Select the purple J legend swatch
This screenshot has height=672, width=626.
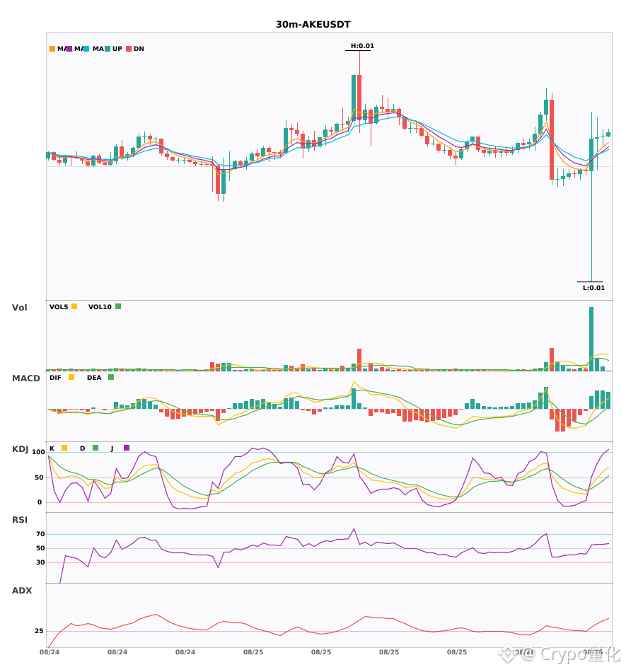127,448
